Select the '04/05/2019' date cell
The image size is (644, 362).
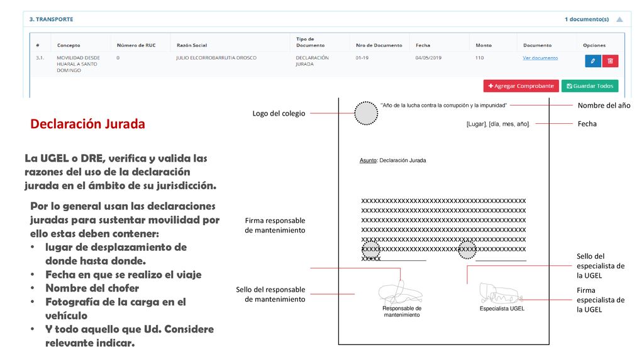coord(428,58)
